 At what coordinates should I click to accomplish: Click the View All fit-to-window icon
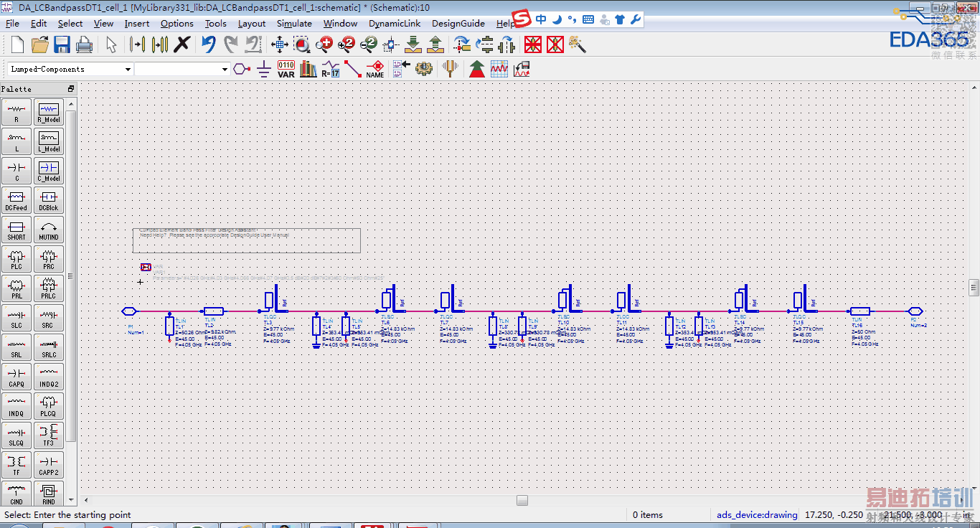click(280, 44)
